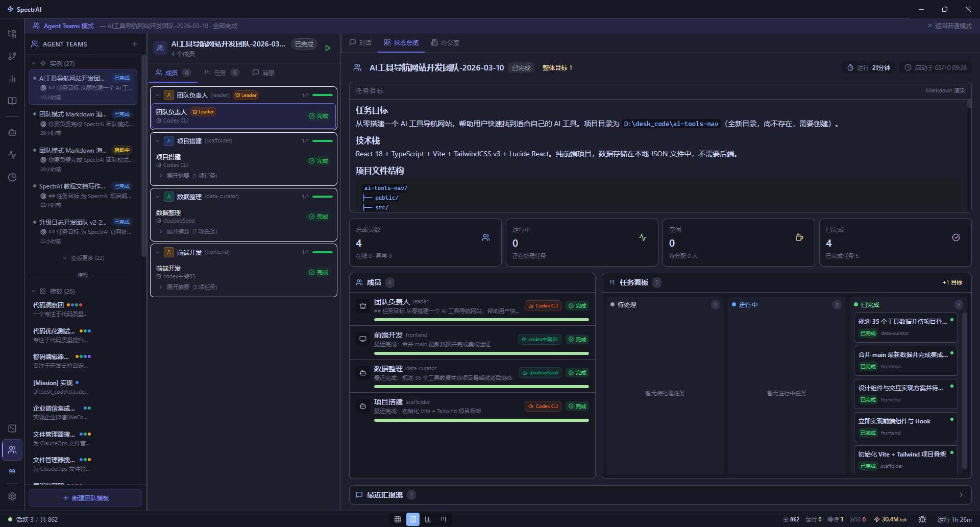This screenshot has height=527, width=980.
Task: Click the 前端开发 member progress bar
Action: coord(481,353)
